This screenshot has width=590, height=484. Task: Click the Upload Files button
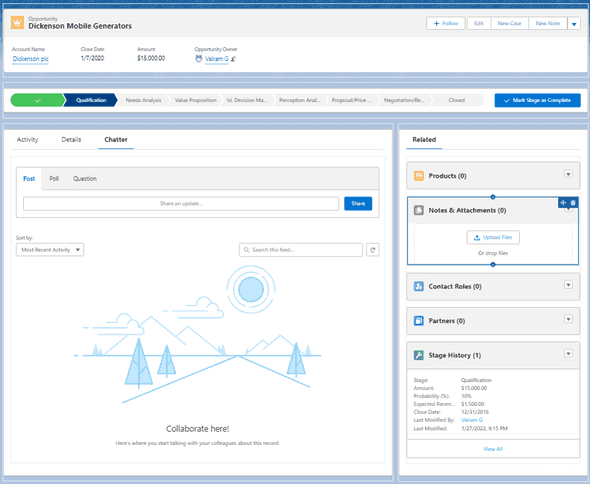coord(493,237)
